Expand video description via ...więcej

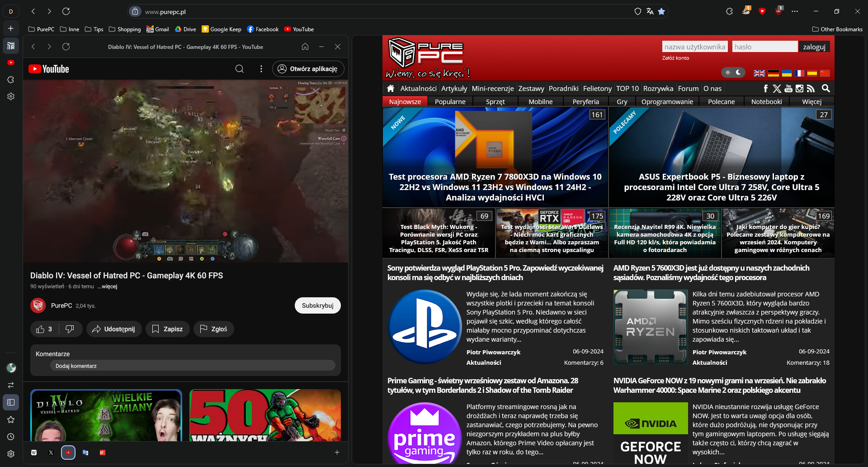point(107,286)
